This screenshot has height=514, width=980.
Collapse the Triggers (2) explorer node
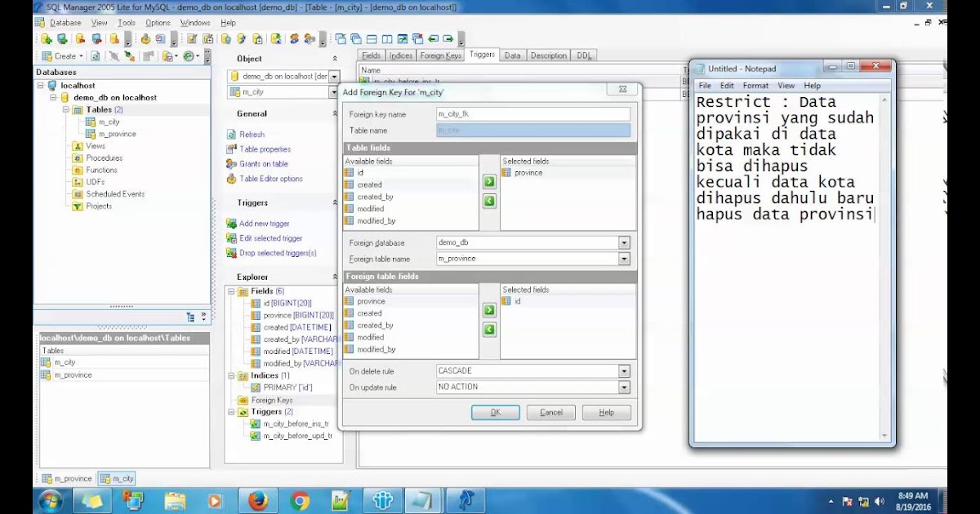[x=232, y=412]
